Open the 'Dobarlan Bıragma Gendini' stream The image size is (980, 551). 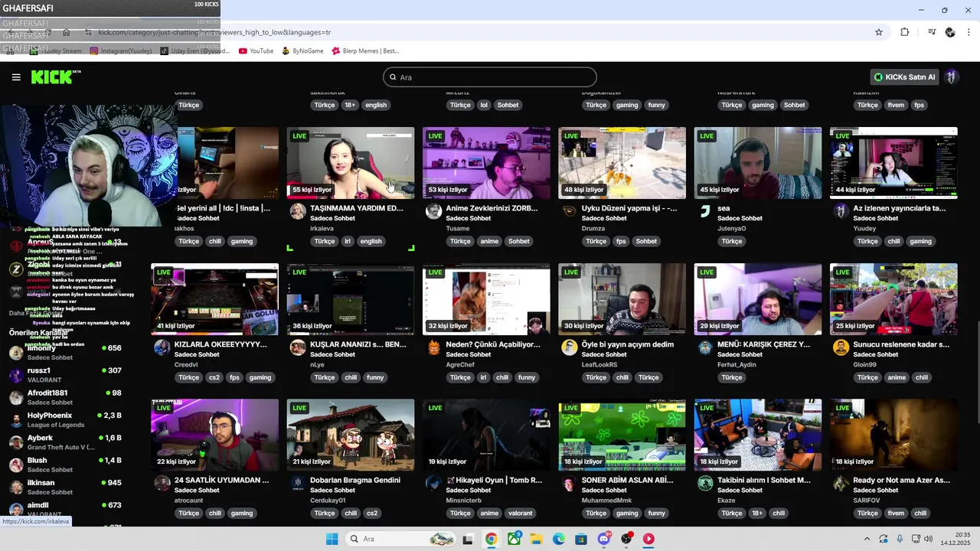click(x=355, y=480)
